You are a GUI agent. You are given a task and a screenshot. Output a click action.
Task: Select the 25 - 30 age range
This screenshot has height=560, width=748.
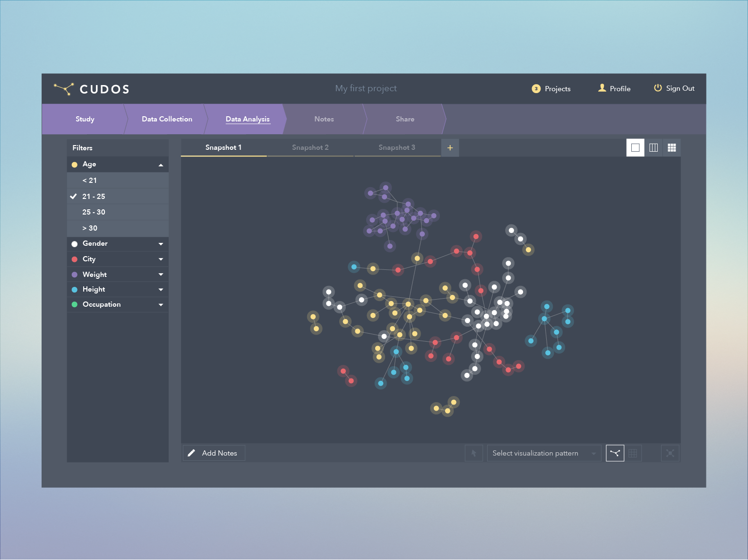coord(118,212)
